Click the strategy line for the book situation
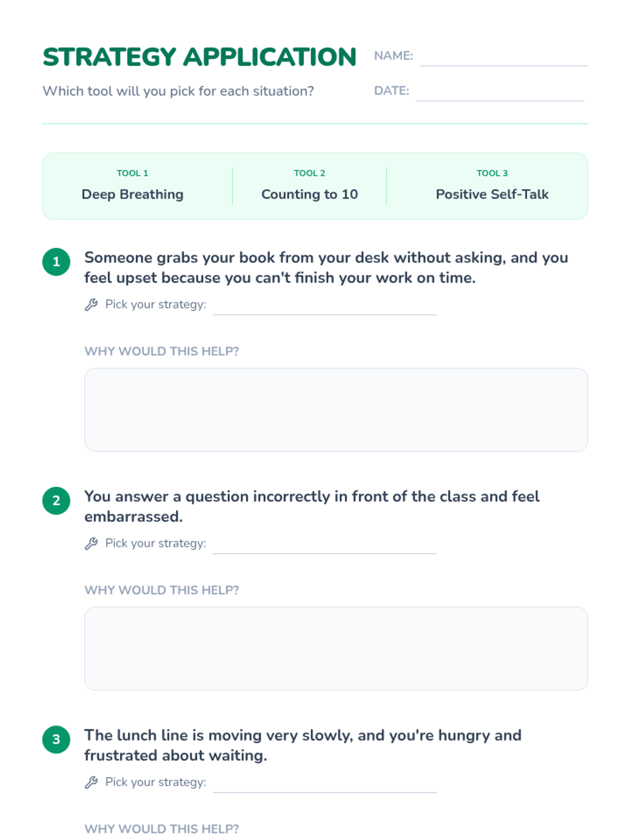The height and width of the screenshot is (840, 630). pyautogui.click(x=325, y=307)
